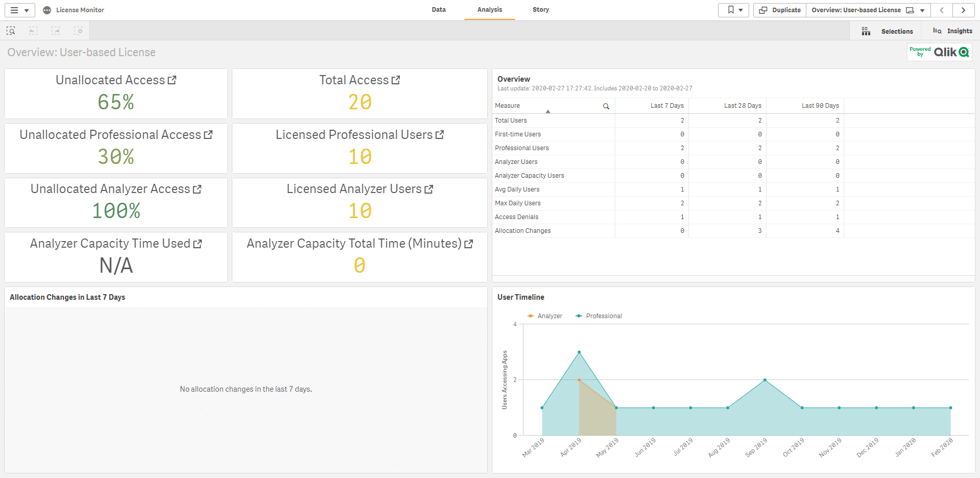Click the Apr 2019 Professional peak point
980x478 pixels.
[579, 352]
